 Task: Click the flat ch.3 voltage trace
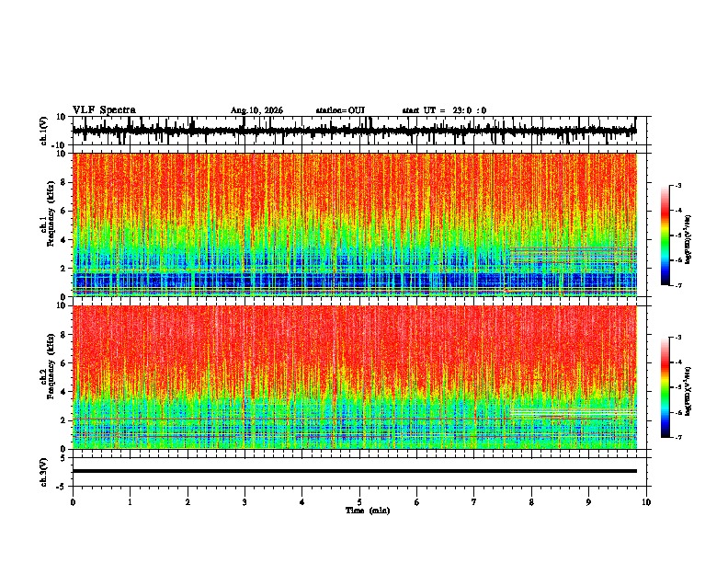(x=355, y=471)
